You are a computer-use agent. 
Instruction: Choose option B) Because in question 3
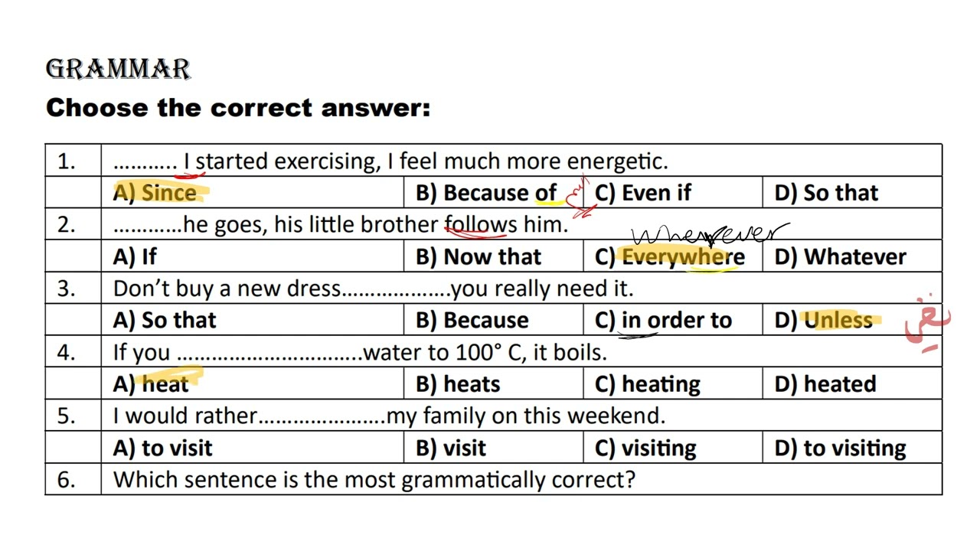coord(472,320)
